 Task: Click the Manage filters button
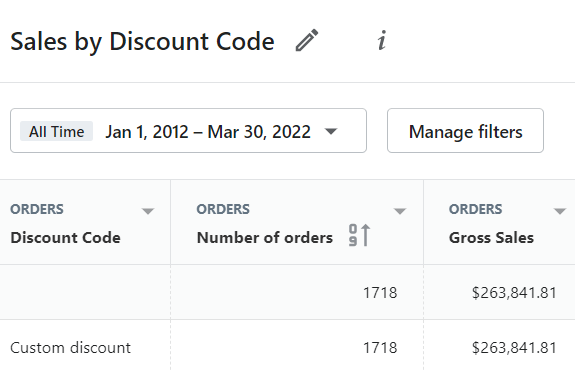point(465,131)
